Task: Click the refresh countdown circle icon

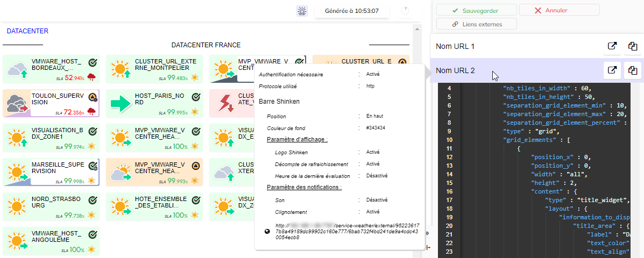Action: [x=405, y=11]
